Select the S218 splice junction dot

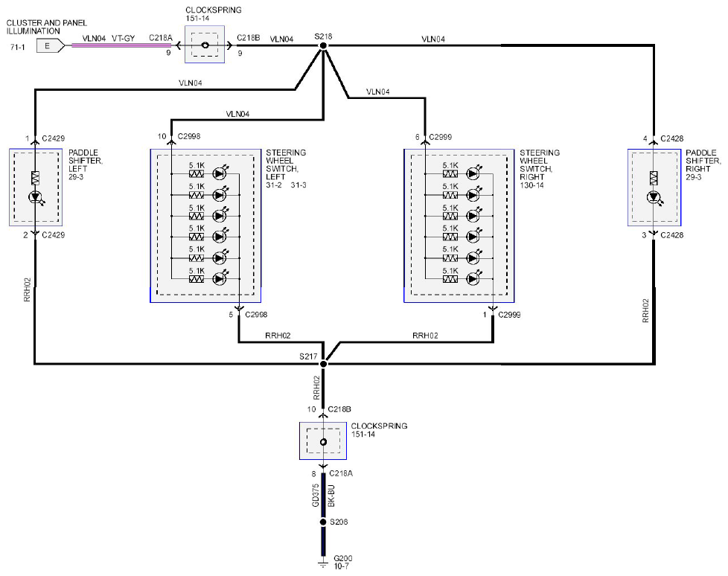pyautogui.click(x=323, y=45)
